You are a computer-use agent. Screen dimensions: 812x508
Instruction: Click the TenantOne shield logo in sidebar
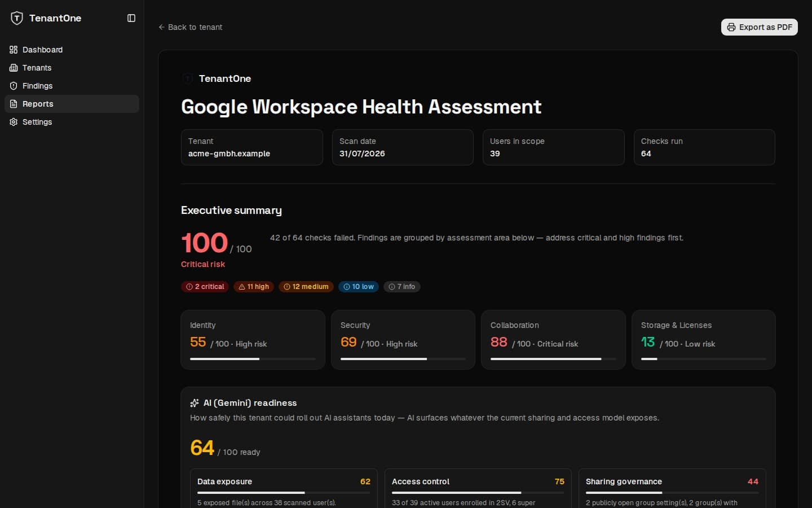tap(17, 18)
